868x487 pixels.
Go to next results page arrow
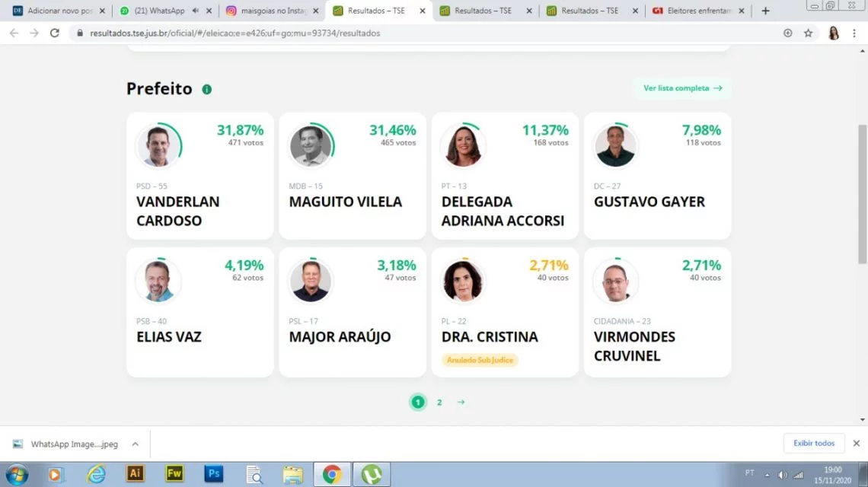(461, 403)
